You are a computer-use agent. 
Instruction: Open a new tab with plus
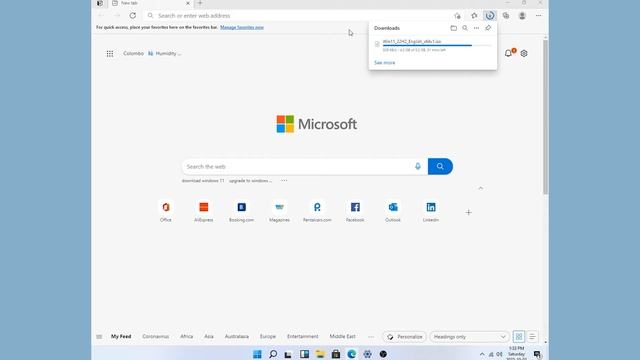pos(200,3)
